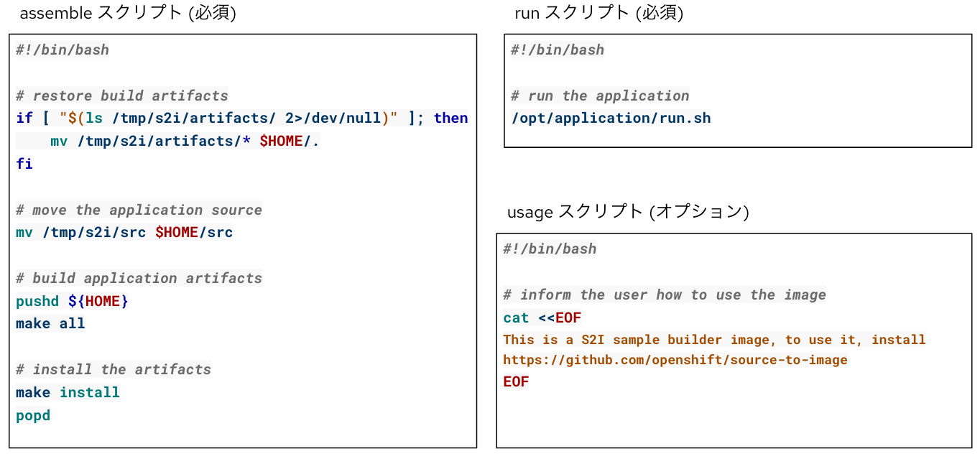Click the 'popd' line
Image resolution: width=980 pixels, height=454 pixels.
(x=33, y=415)
